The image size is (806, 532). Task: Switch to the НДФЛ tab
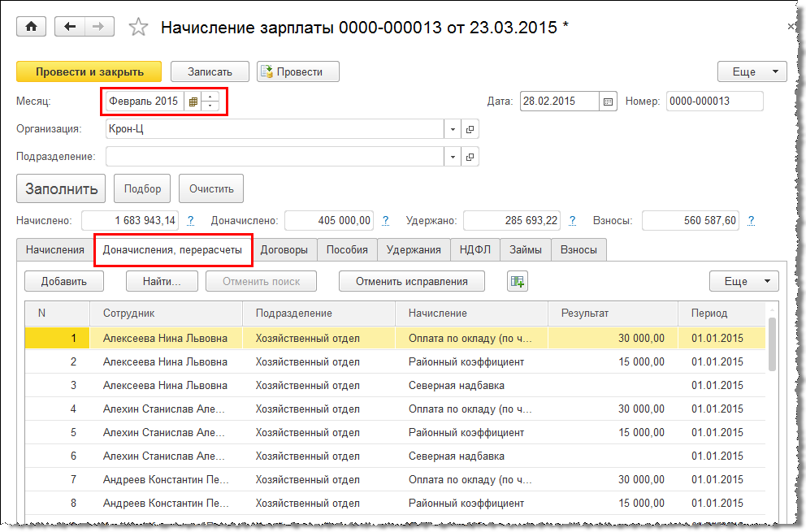click(x=475, y=249)
